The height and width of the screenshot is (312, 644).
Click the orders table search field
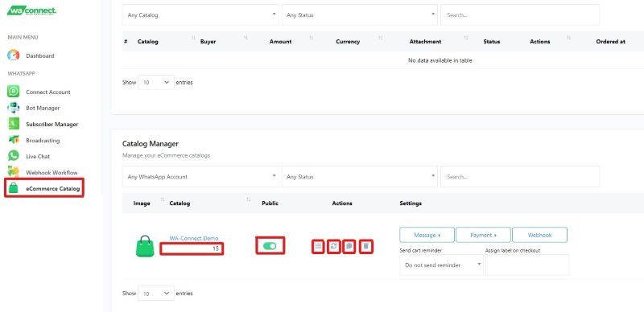520,14
